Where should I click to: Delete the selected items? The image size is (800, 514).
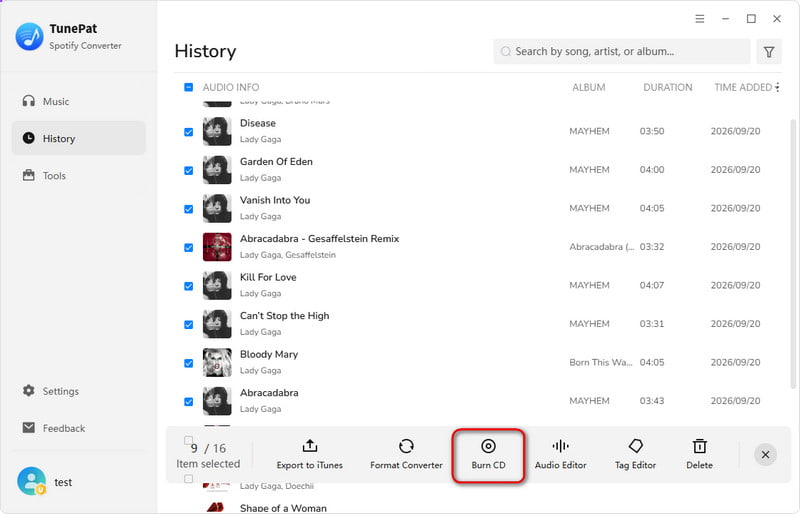[699, 455]
